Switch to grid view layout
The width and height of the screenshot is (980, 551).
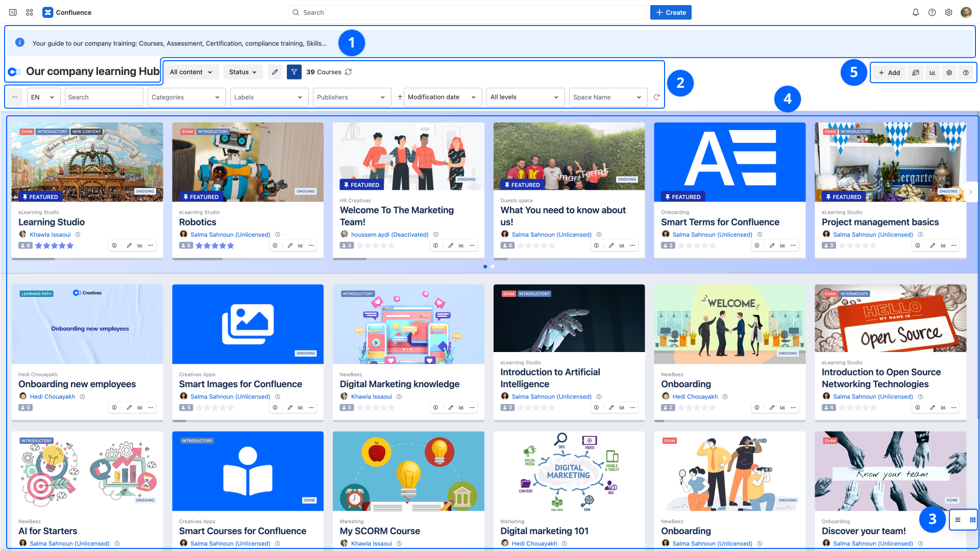point(972,520)
